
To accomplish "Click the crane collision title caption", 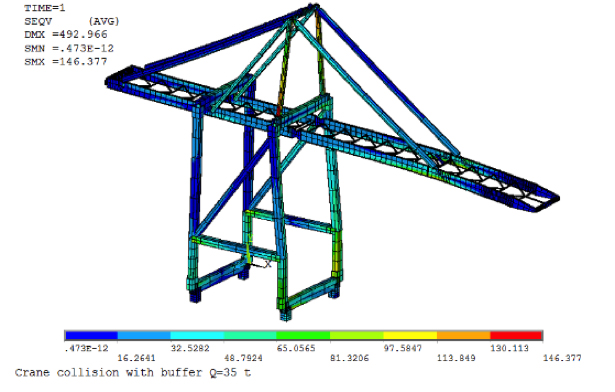I will click(x=133, y=372).
